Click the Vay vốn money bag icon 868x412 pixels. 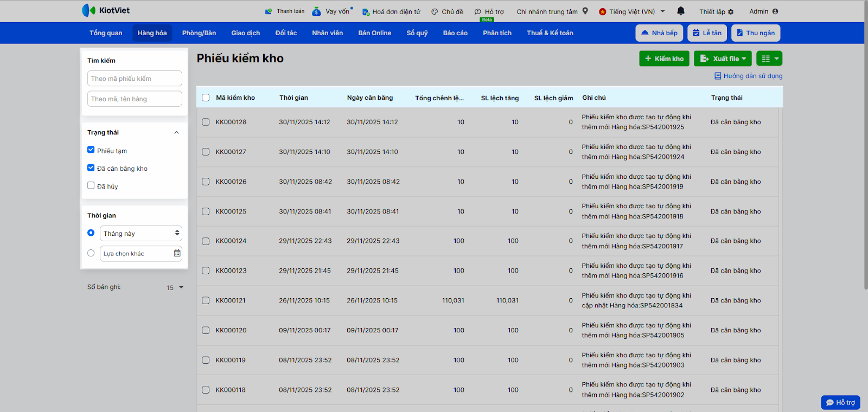click(316, 11)
